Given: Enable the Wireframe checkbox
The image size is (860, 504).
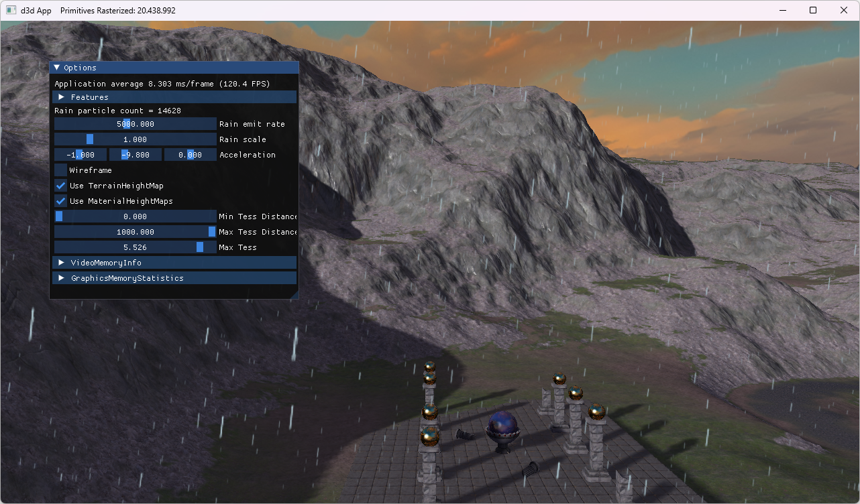Looking at the screenshot, I should point(60,170).
